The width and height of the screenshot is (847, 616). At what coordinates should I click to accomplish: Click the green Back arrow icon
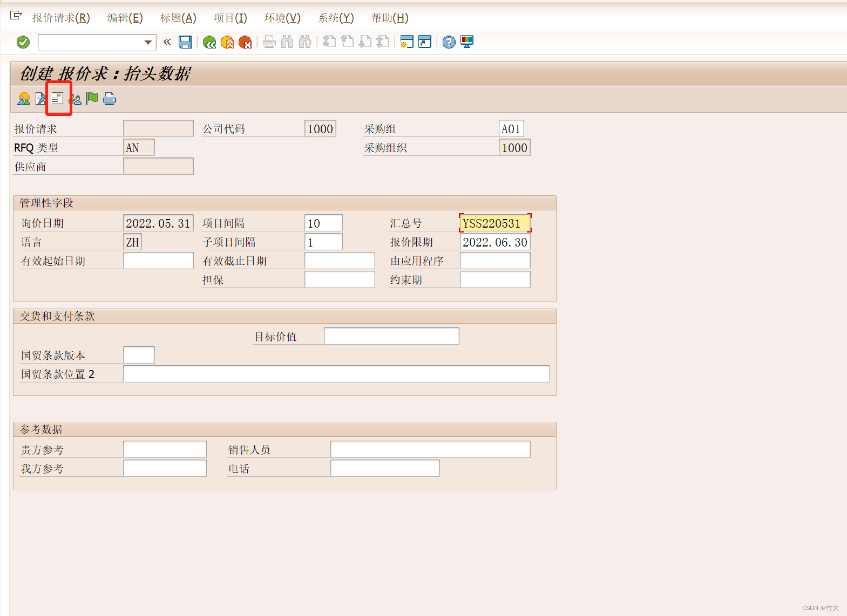pyautogui.click(x=209, y=42)
